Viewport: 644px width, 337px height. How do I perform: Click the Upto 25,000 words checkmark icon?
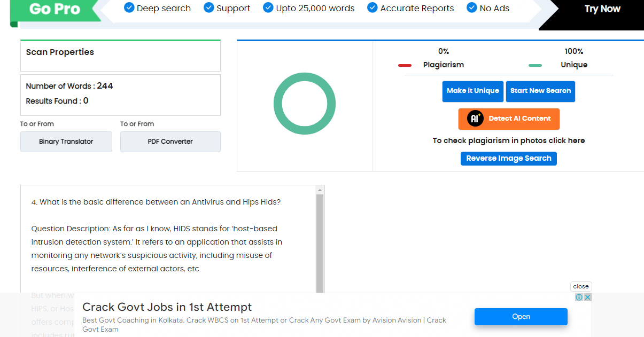coord(268,7)
